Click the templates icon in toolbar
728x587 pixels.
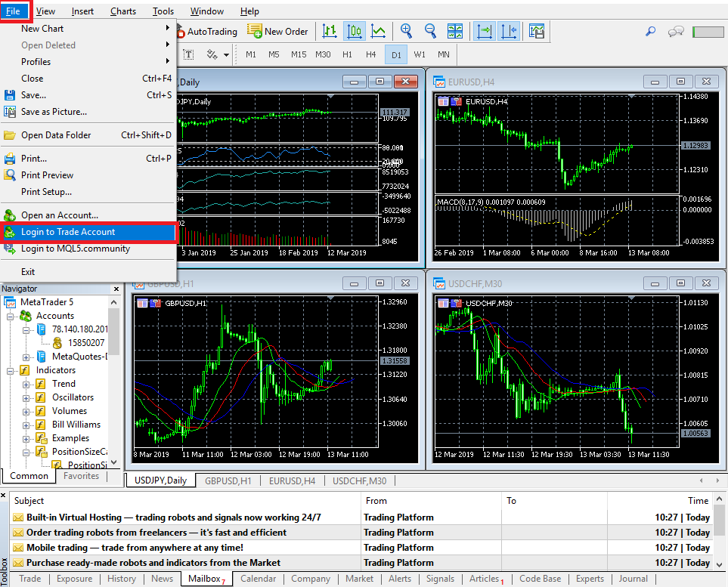[x=537, y=31]
